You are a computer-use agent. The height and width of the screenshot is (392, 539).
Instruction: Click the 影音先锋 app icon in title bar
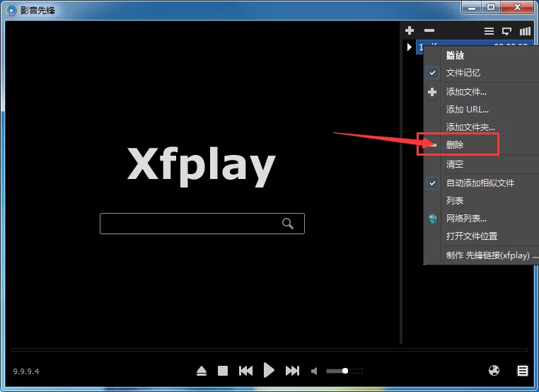pyautogui.click(x=11, y=11)
